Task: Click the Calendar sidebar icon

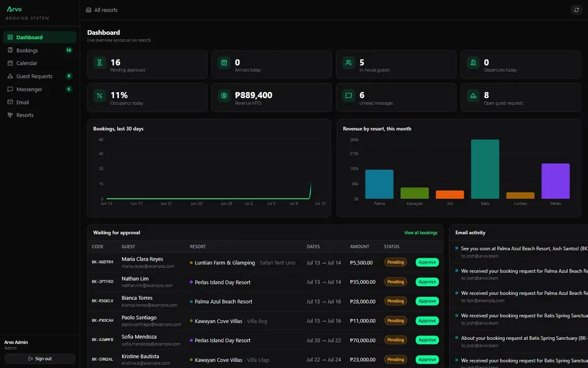Action: tap(10, 63)
